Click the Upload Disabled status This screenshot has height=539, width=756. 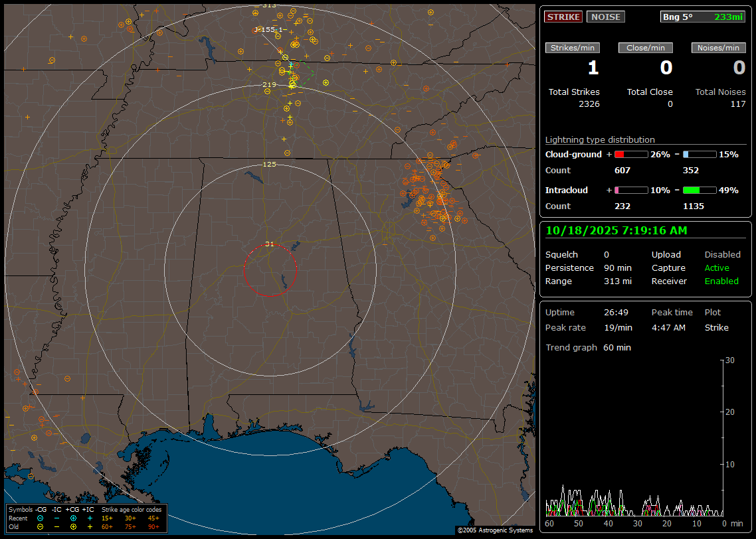(722, 254)
